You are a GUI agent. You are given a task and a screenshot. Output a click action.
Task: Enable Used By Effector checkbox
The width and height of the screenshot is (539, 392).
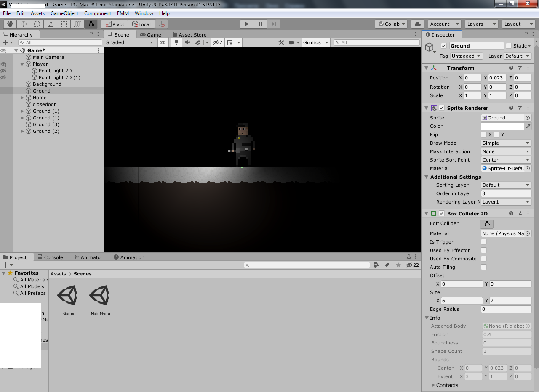click(x=484, y=250)
